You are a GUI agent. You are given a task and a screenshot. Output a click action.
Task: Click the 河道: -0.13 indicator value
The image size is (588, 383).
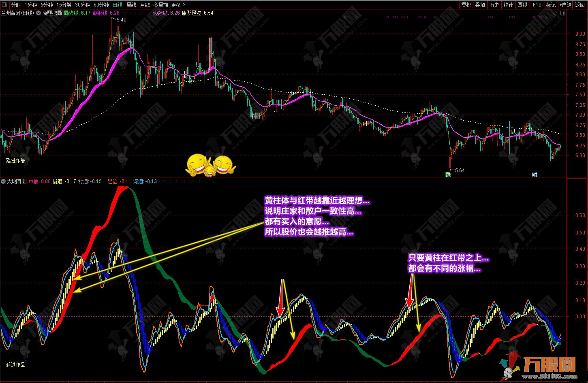point(145,181)
